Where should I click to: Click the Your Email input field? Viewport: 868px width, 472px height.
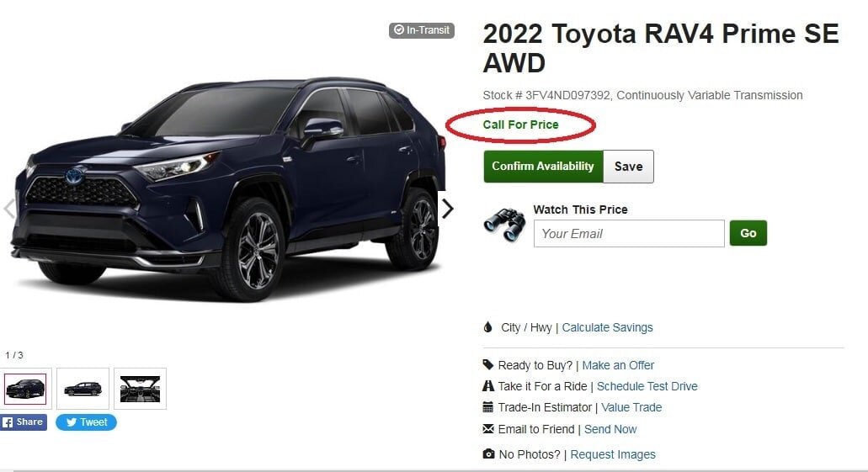[x=629, y=234]
